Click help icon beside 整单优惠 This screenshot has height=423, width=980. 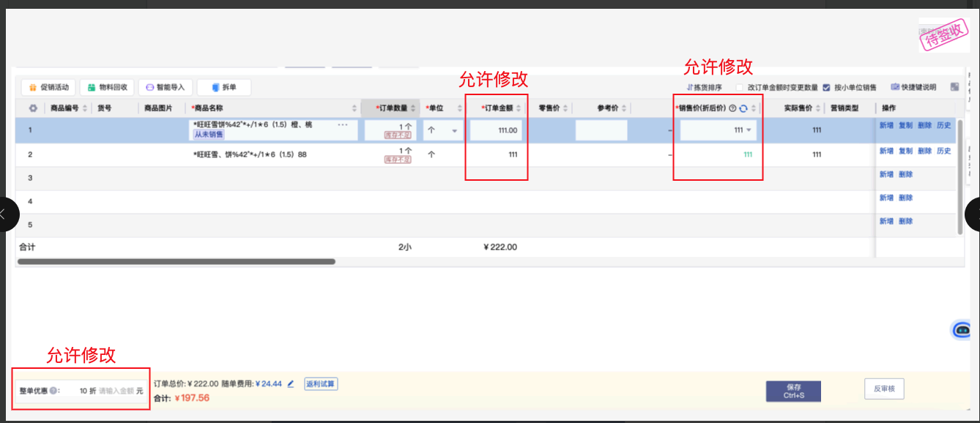click(x=53, y=391)
